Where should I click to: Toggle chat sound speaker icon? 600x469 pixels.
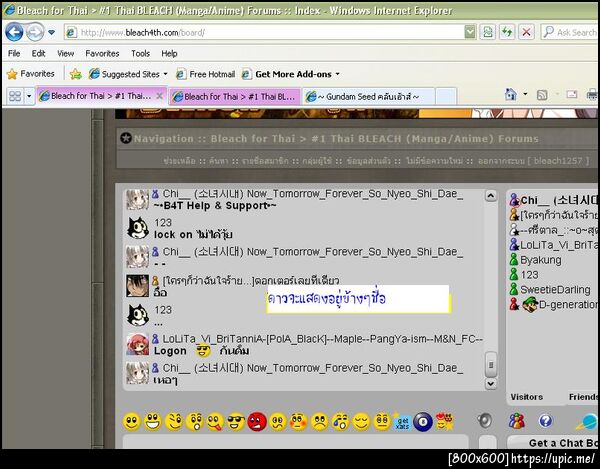[x=485, y=420]
